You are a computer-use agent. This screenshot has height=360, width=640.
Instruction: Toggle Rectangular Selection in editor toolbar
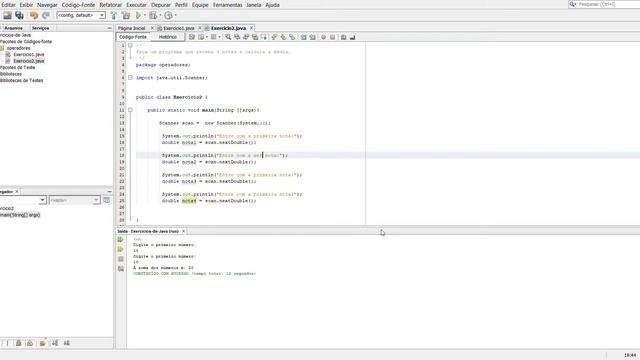[x=264, y=37]
